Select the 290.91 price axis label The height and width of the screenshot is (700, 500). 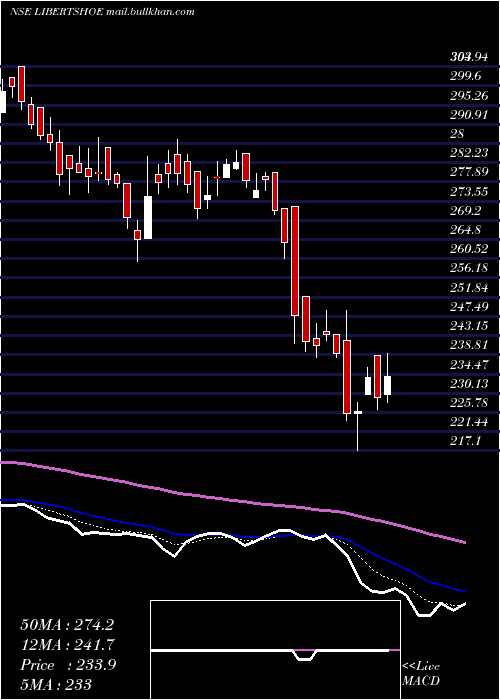pyautogui.click(x=469, y=114)
